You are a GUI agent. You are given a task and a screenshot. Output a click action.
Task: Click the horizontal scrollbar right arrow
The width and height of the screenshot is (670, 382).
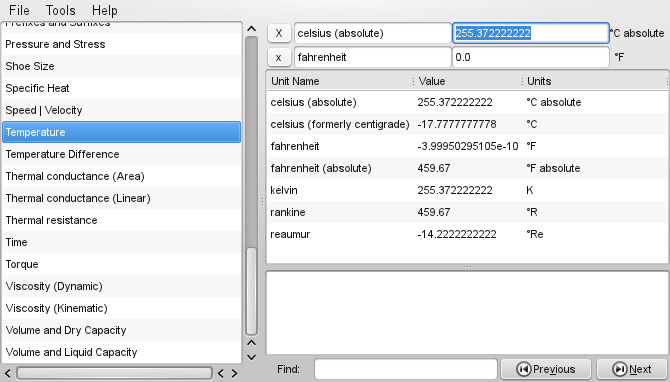234,373
